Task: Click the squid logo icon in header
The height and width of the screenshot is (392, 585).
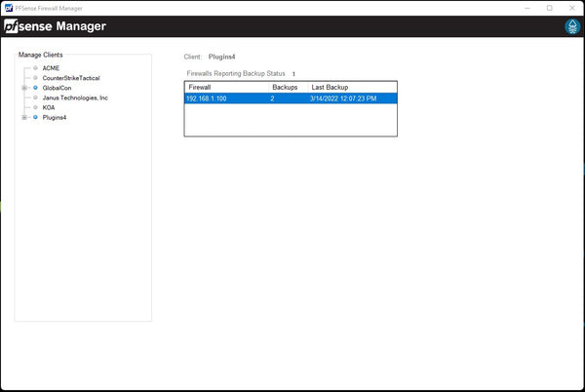Action: pyautogui.click(x=571, y=26)
